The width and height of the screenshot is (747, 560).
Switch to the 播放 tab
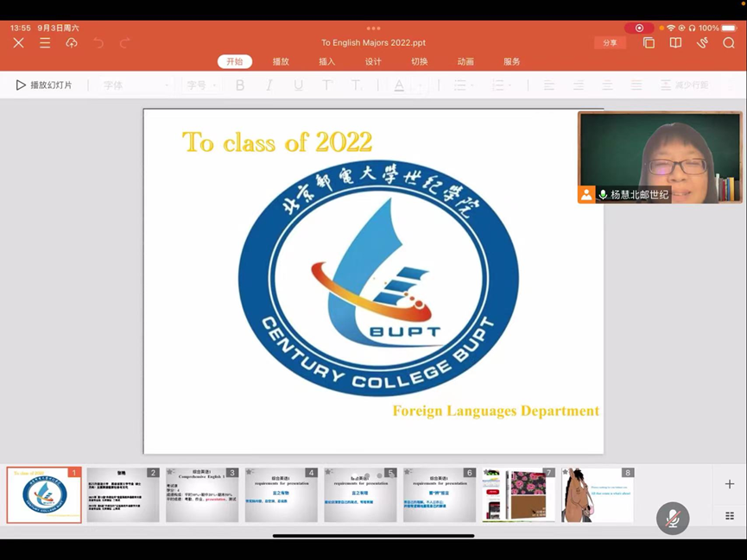(x=281, y=61)
